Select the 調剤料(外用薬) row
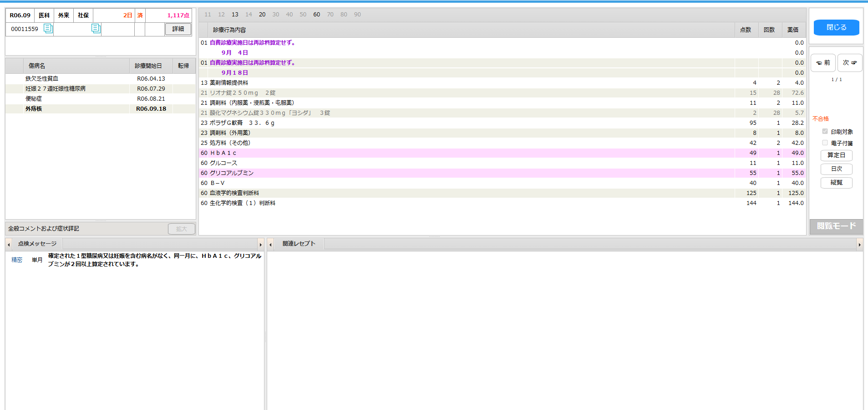This screenshot has height=410, width=868. [503, 133]
